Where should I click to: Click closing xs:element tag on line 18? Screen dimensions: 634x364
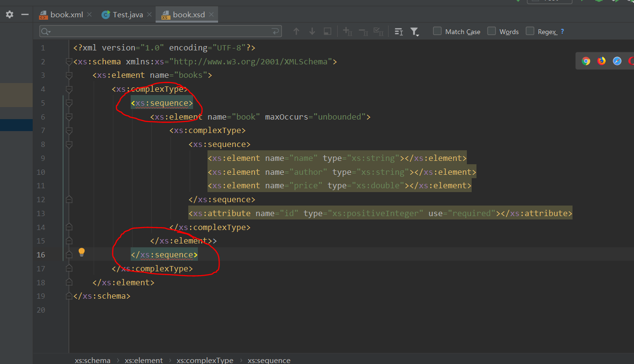pos(123,282)
